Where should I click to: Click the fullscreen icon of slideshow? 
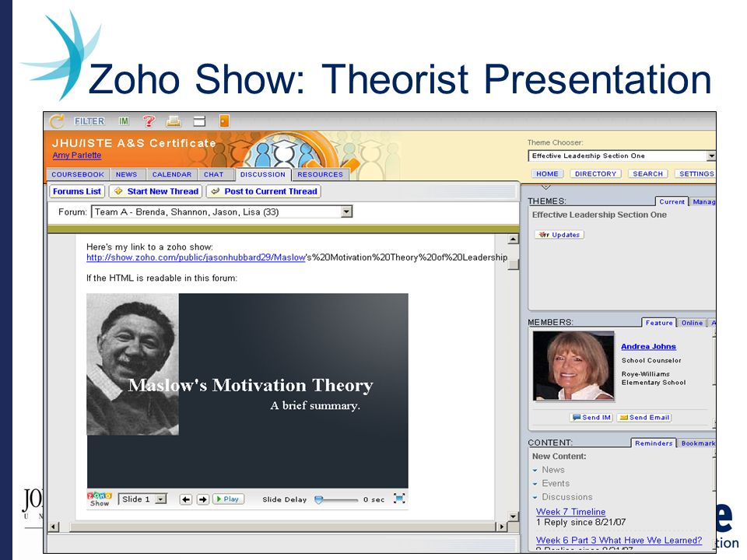399,499
